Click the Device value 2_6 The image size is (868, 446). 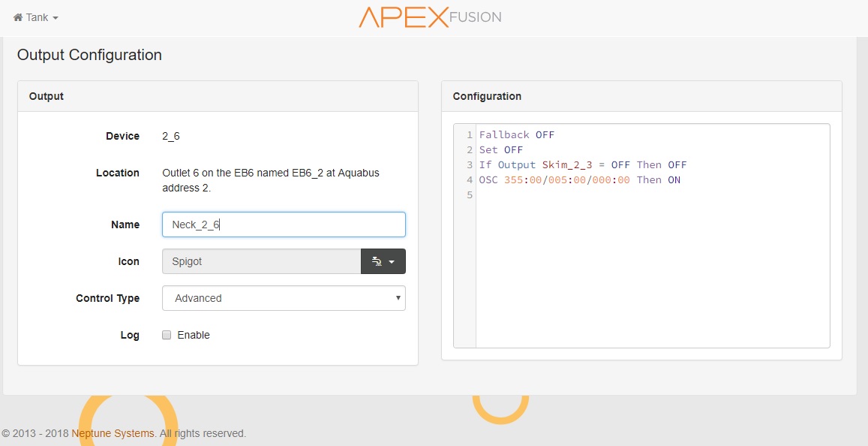171,137
